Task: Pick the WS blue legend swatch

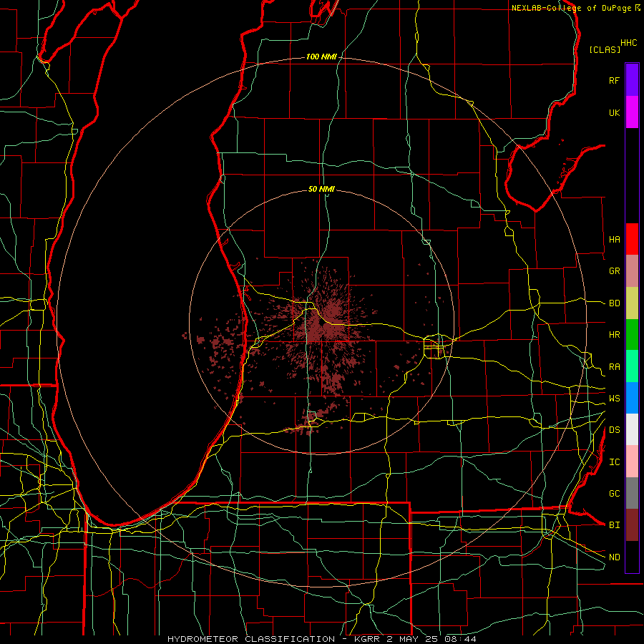Action: pos(632,398)
